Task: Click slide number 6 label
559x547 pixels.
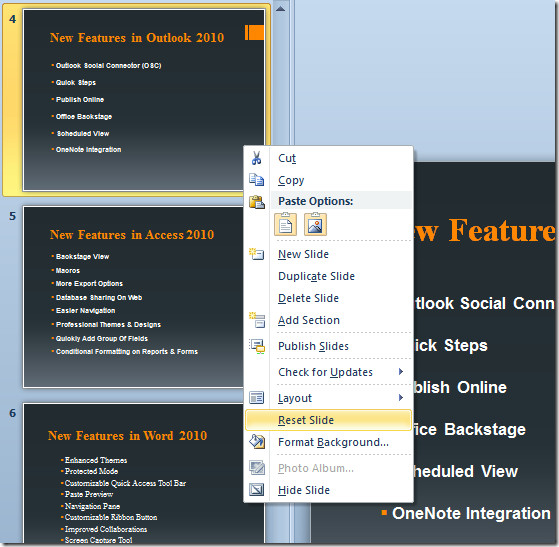Action: (x=12, y=413)
